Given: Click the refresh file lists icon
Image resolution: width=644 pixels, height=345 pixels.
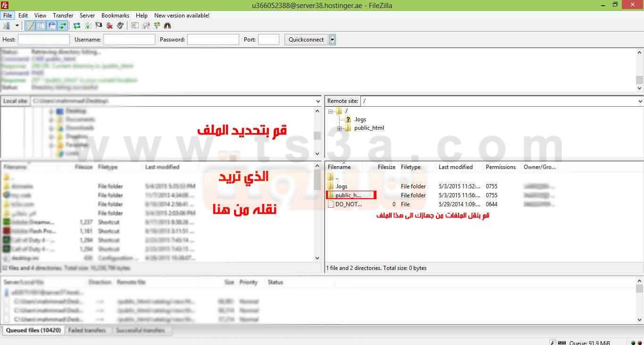Looking at the screenshot, I should coord(77,25).
